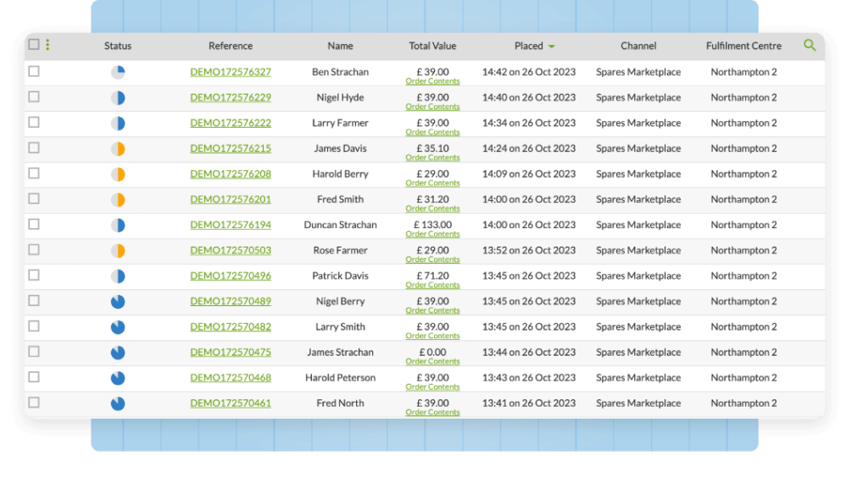This screenshot has width=868, height=478.
Task: Click orange status icon for Fred Smith
Action: (x=118, y=200)
